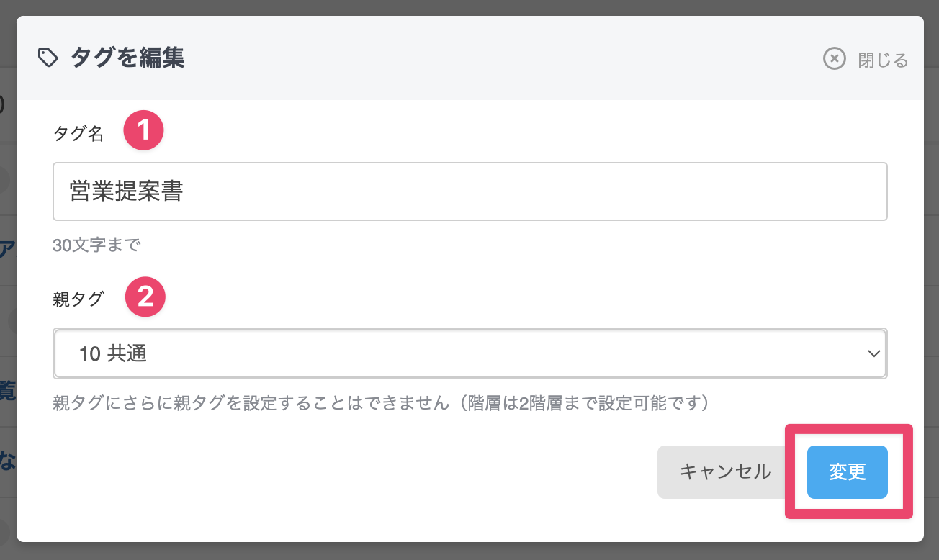This screenshot has width=939, height=560.
Task: Click the タグ名 field label
Action: click(x=78, y=133)
